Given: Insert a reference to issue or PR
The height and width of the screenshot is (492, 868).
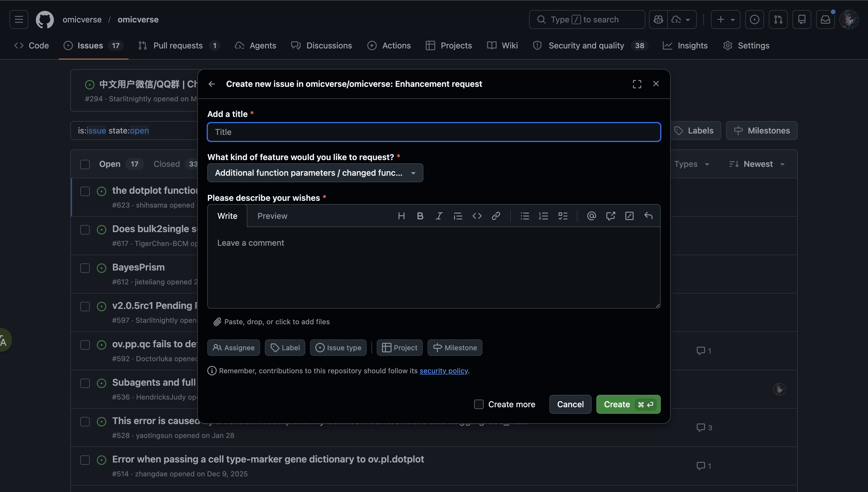Looking at the screenshot, I should click(610, 216).
